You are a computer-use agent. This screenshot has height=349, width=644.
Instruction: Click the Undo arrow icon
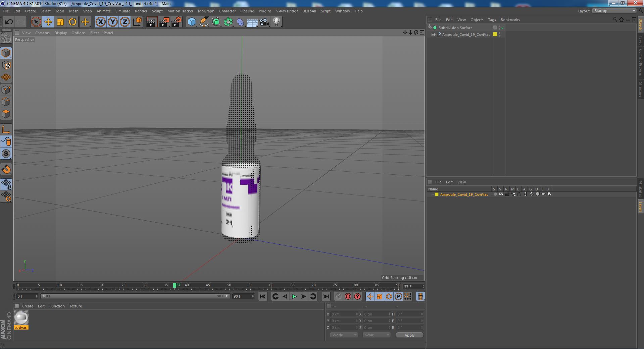point(9,22)
